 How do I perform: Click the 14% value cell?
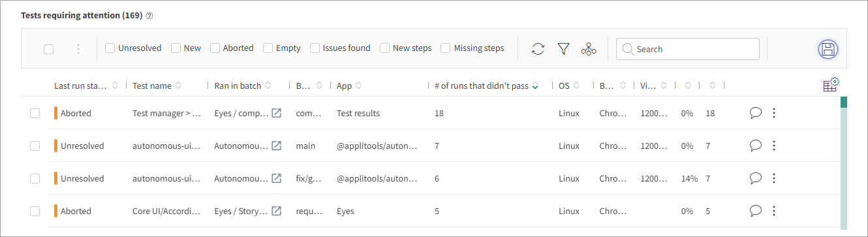click(x=689, y=178)
